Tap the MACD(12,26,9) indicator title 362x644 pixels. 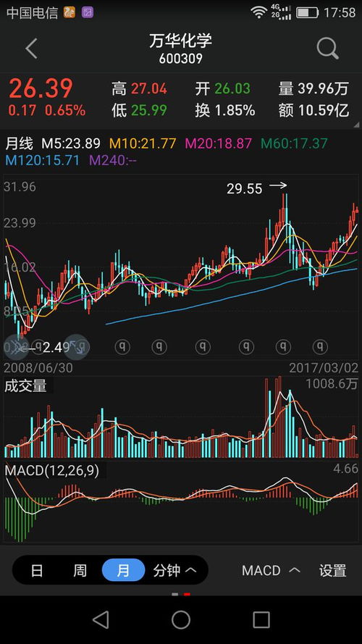[51, 471]
